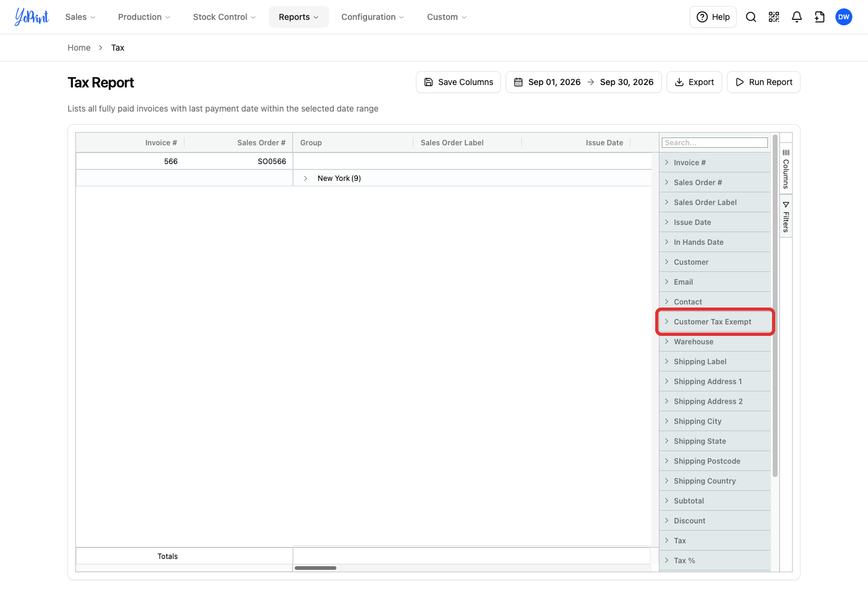Expand the New York (9) group row
868x603 pixels.
coord(306,178)
